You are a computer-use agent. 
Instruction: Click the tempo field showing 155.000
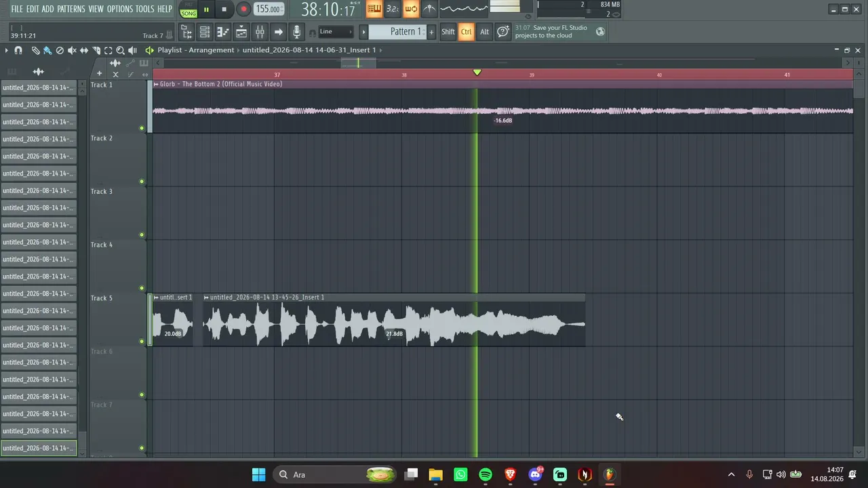(x=269, y=9)
